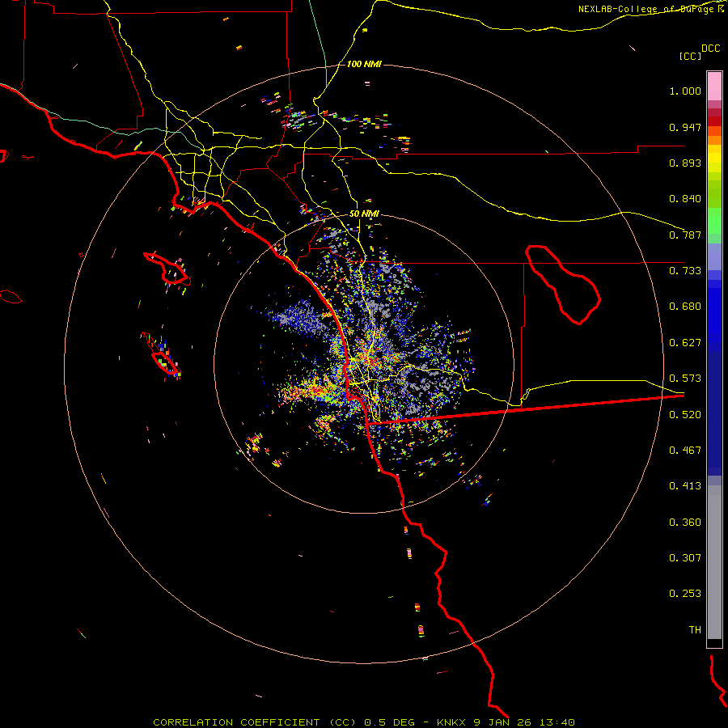The height and width of the screenshot is (728, 728).
Task: Click the 0.893 scale value
Action: (685, 163)
